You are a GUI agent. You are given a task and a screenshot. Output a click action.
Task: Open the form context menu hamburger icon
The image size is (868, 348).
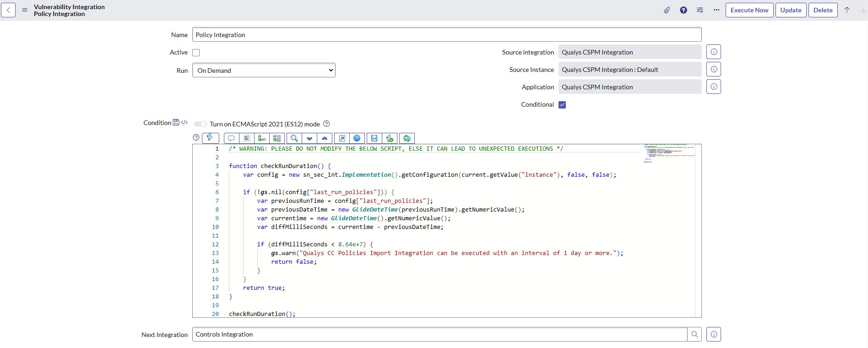coord(25,10)
